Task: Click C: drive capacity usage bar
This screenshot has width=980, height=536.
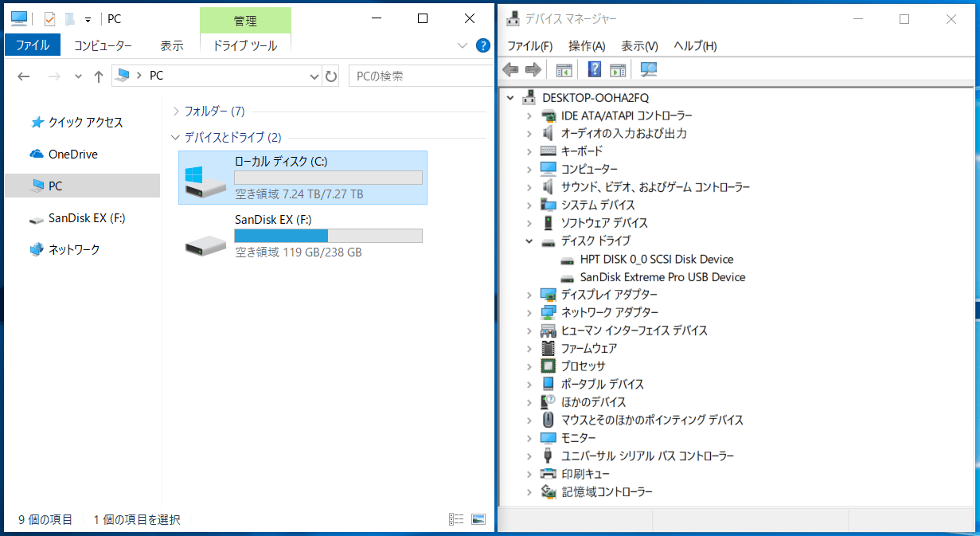Action: pos(328,178)
